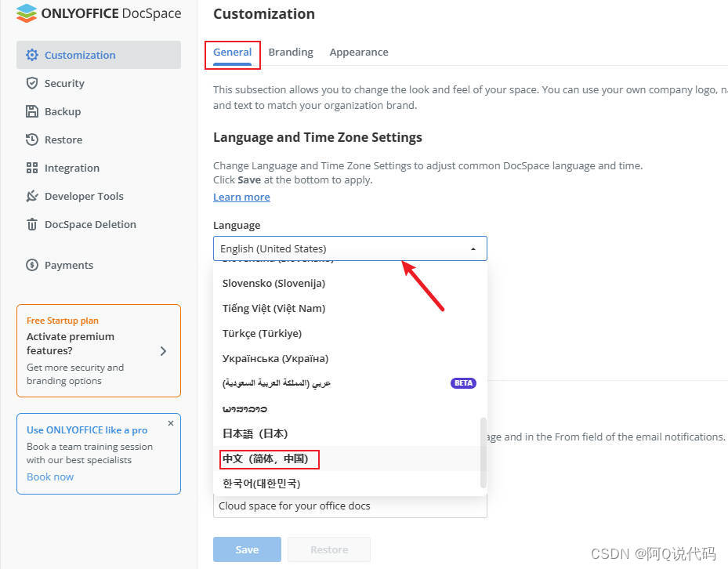Click the Developer Tools icon
Screen dimensions: 728x569
(x=32, y=196)
